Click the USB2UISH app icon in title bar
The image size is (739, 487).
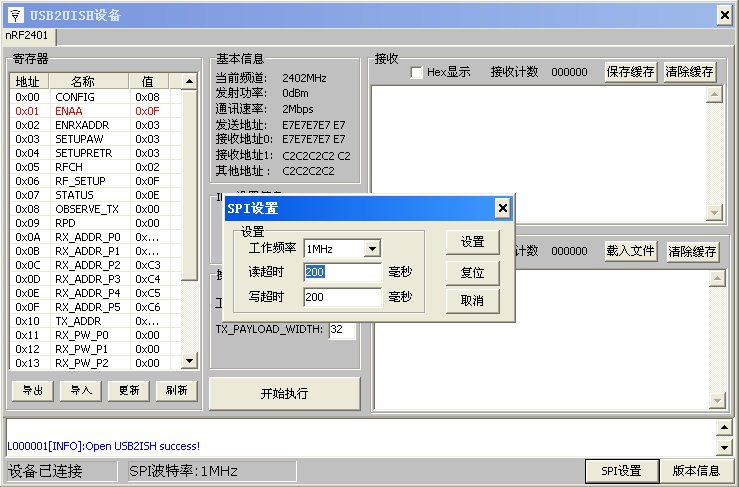coord(15,15)
